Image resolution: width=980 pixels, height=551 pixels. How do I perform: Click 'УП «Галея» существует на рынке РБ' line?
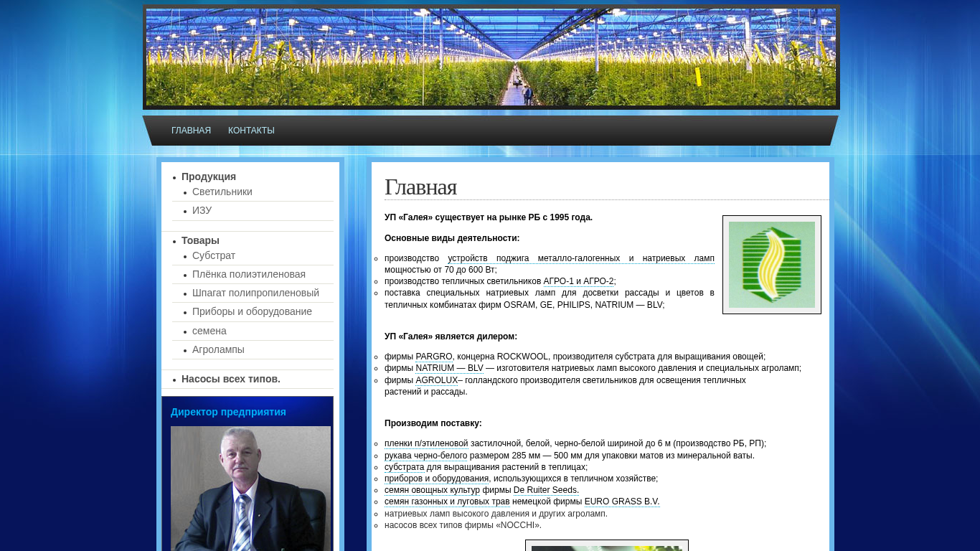pos(489,217)
